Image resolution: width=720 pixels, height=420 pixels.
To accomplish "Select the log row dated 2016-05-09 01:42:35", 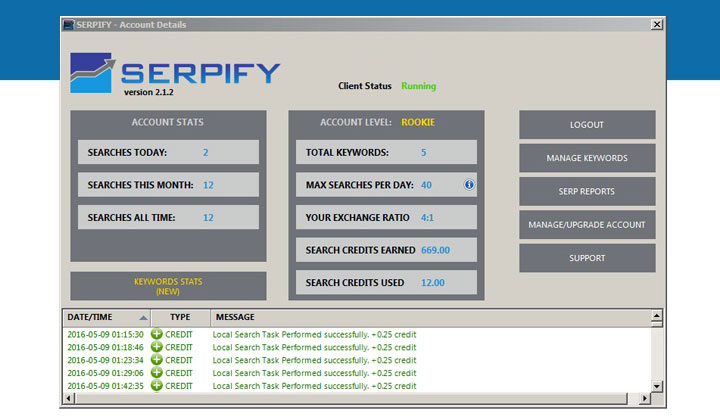I will click(x=357, y=386).
